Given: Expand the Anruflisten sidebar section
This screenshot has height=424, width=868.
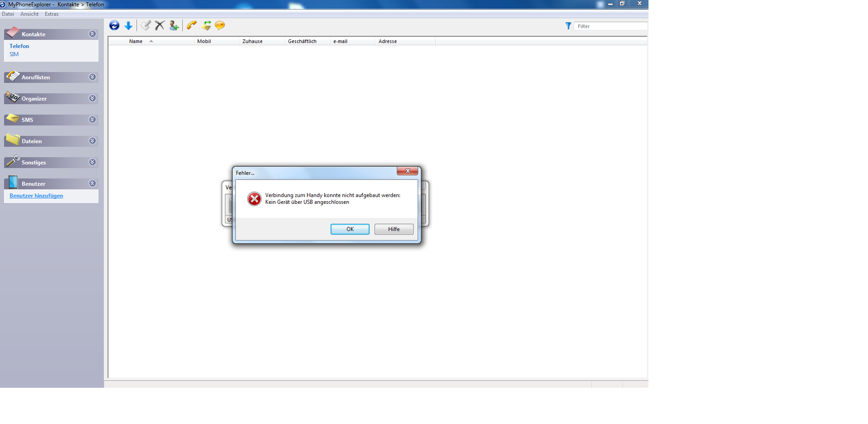Looking at the screenshot, I should 93,77.
